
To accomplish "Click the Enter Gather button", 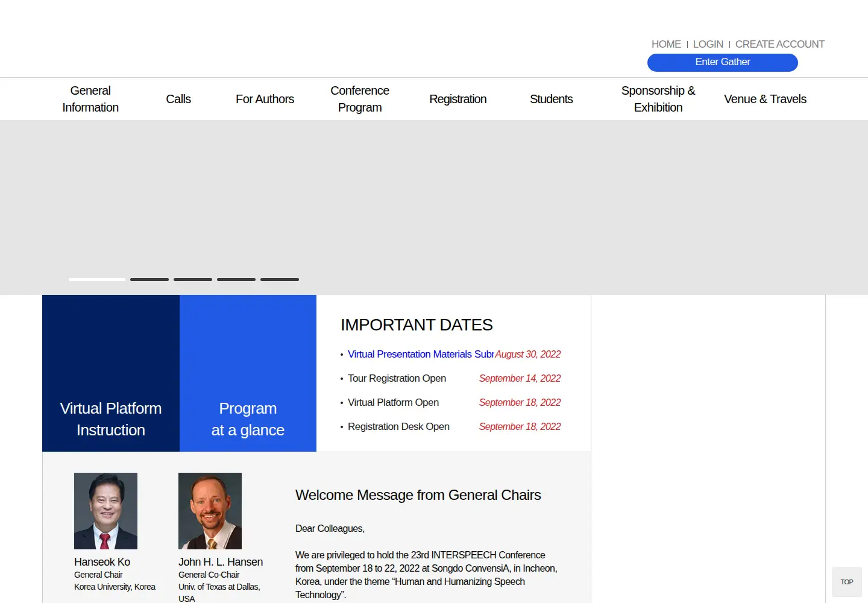I will point(723,62).
